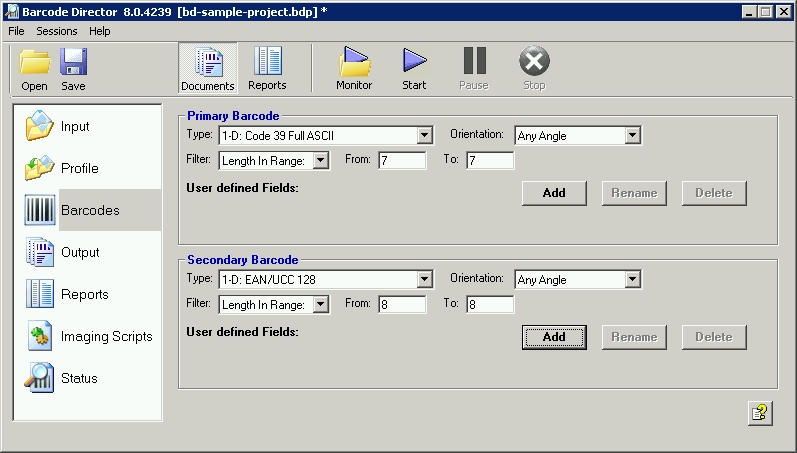Switch to the Documents toolbar view
The width and height of the screenshot is (797, 453).
[x=208, y=66]
